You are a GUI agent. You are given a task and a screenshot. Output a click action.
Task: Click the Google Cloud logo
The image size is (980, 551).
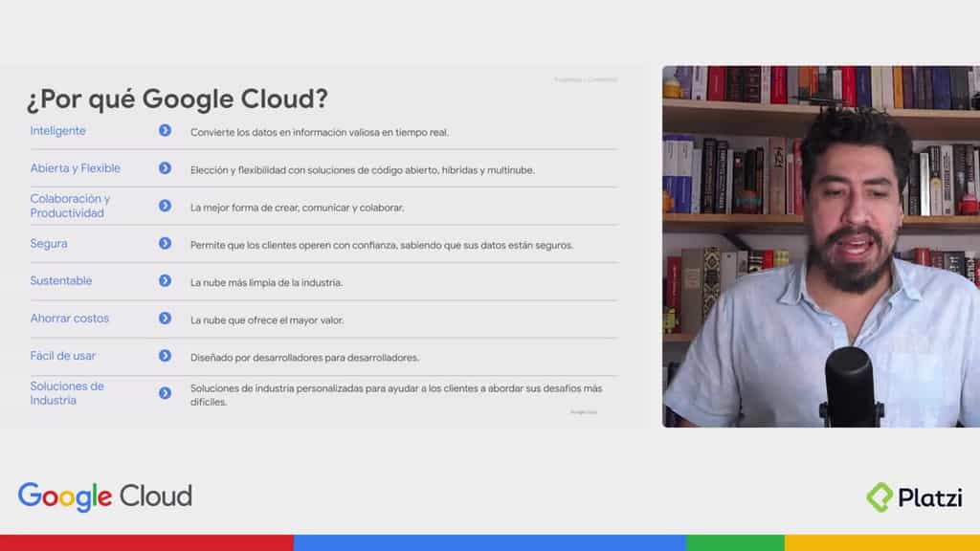tap(105, 497)
